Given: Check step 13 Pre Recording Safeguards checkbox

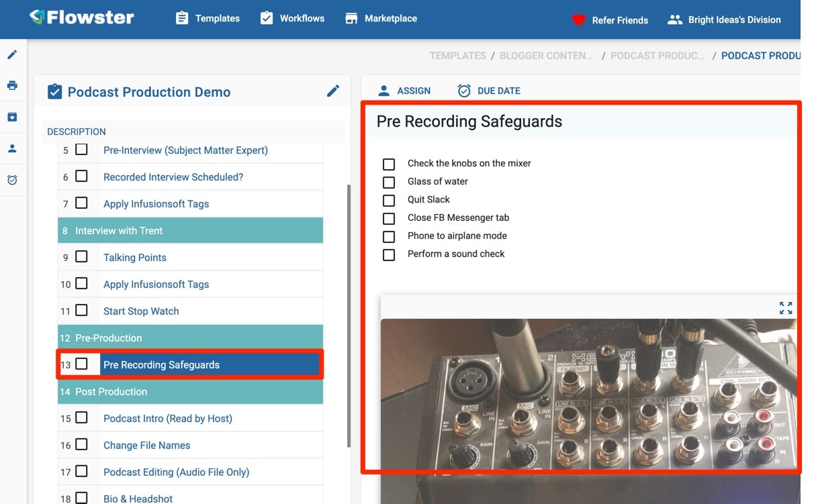Looking at the screenshot, I should (81, 364).
